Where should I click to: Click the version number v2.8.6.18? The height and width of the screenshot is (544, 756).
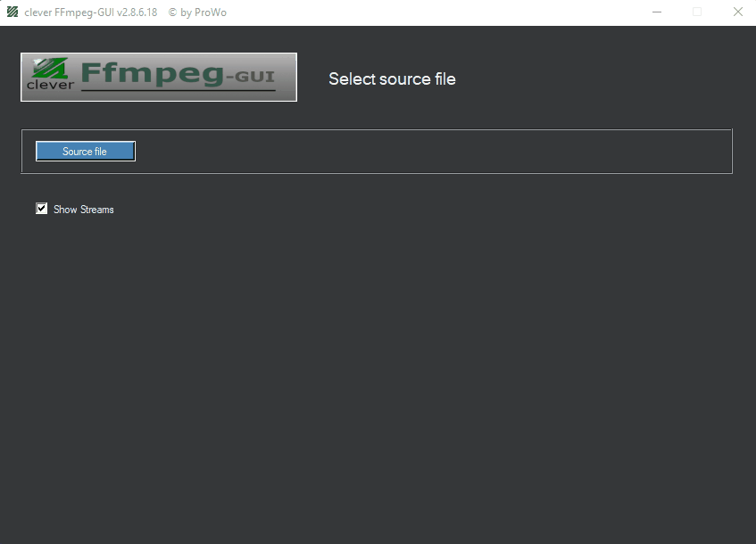(x=137, y=12)
